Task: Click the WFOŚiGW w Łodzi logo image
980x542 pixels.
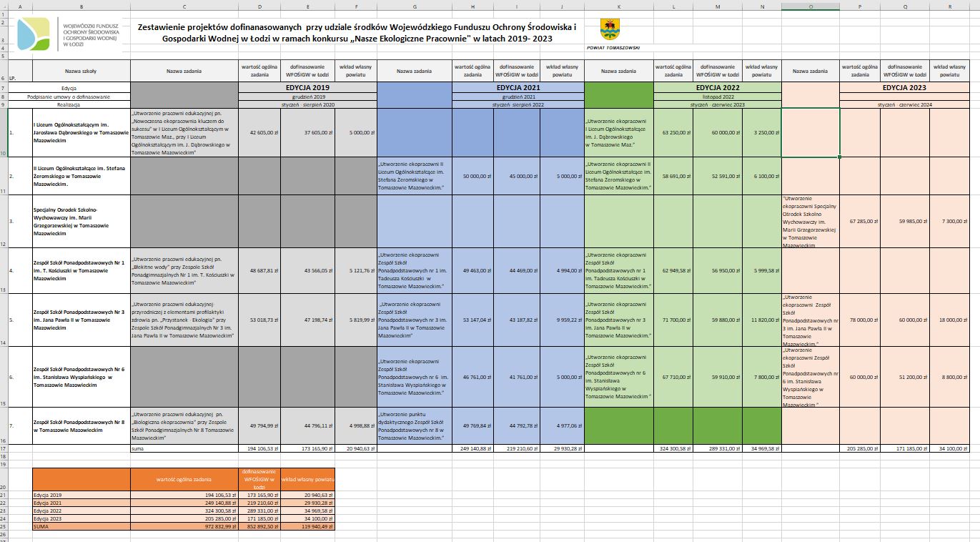Action: tap(69, 34)
